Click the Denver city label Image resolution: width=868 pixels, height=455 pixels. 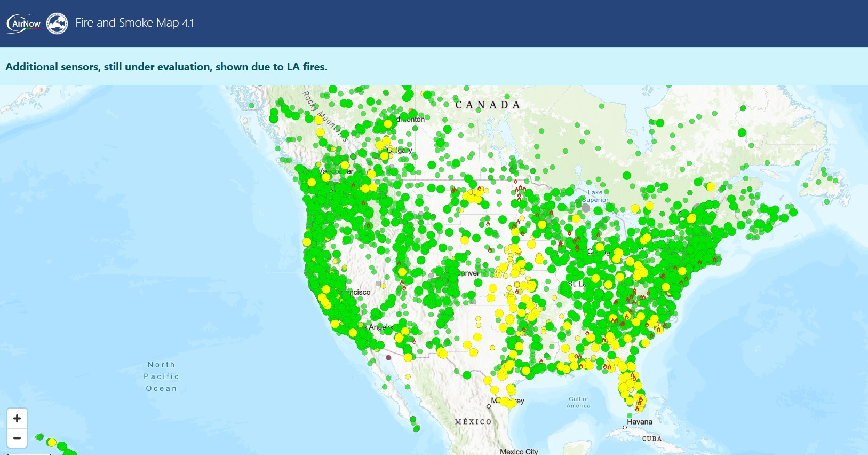click(x=469, y=273)
